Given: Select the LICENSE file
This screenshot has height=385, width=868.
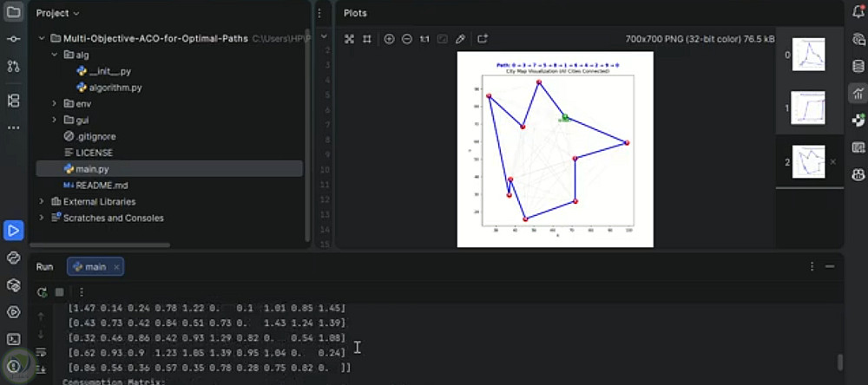Looking at the screenshot, I should tap(88, 153).
